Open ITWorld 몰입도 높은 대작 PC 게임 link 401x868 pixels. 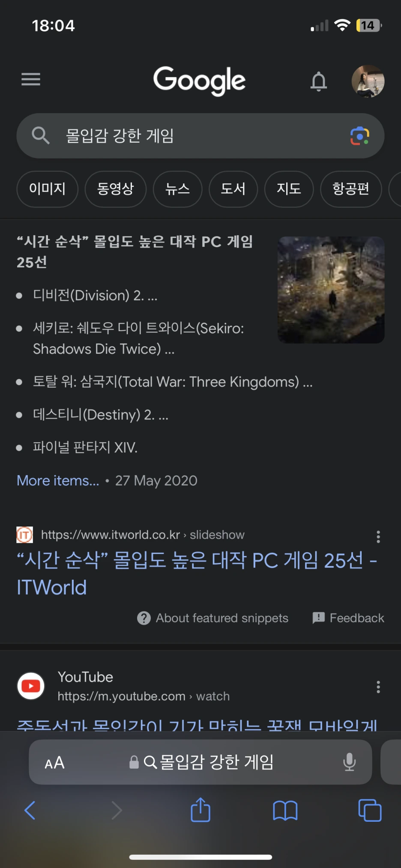[x=197, y=573]
